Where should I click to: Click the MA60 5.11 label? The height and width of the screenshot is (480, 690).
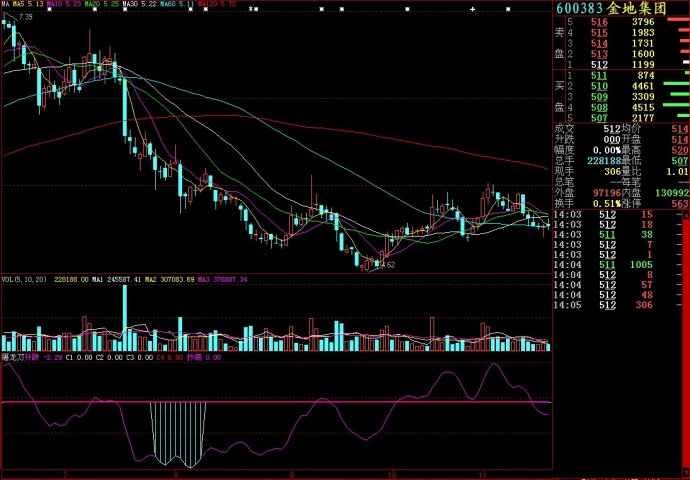pos(177,4)
